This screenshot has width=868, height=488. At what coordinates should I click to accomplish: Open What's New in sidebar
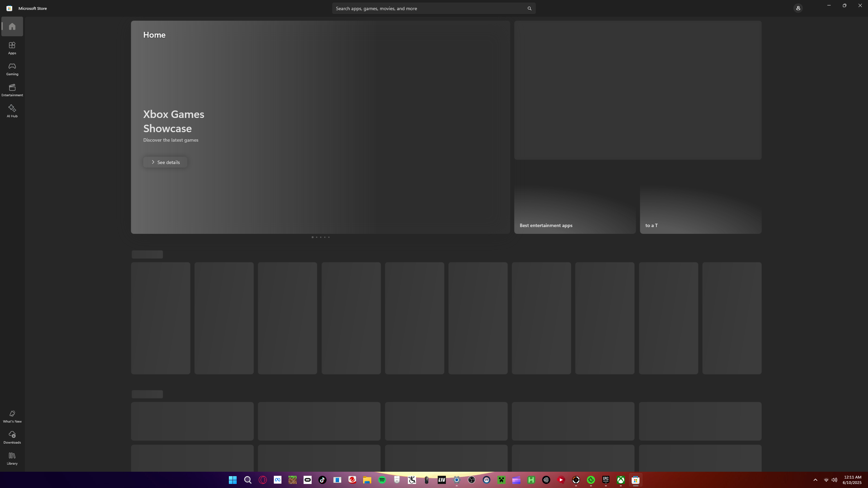tap(12, 416)
